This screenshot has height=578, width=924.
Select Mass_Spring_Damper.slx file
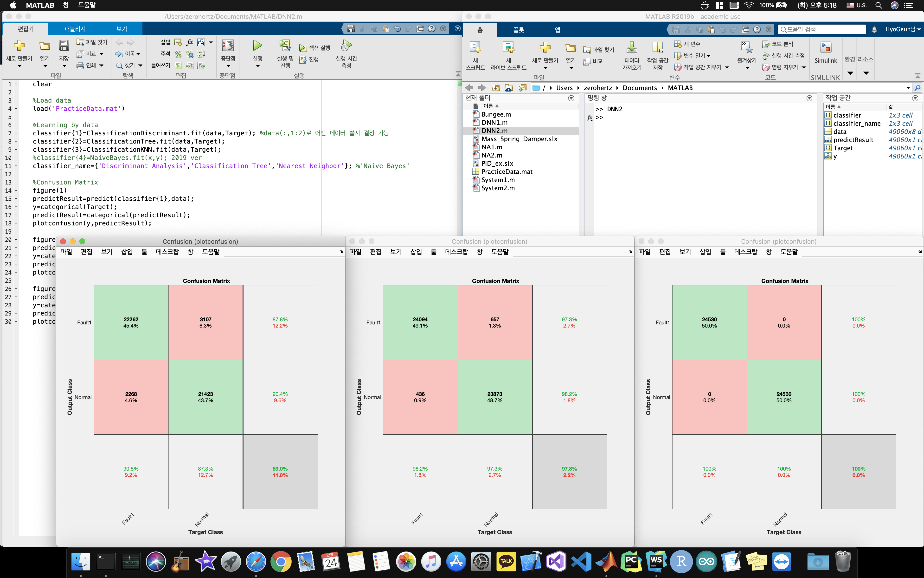point(519,139)
